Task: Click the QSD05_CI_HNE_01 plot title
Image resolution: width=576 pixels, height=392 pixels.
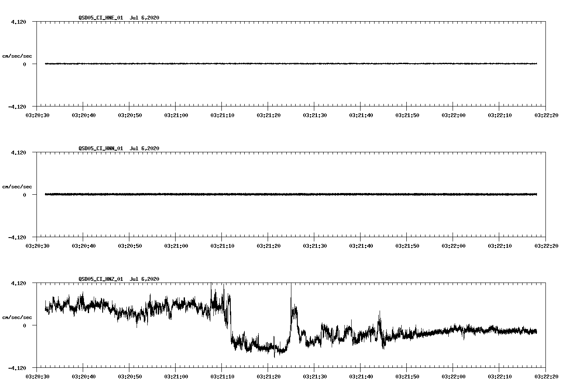Action: tap(119, 17)
